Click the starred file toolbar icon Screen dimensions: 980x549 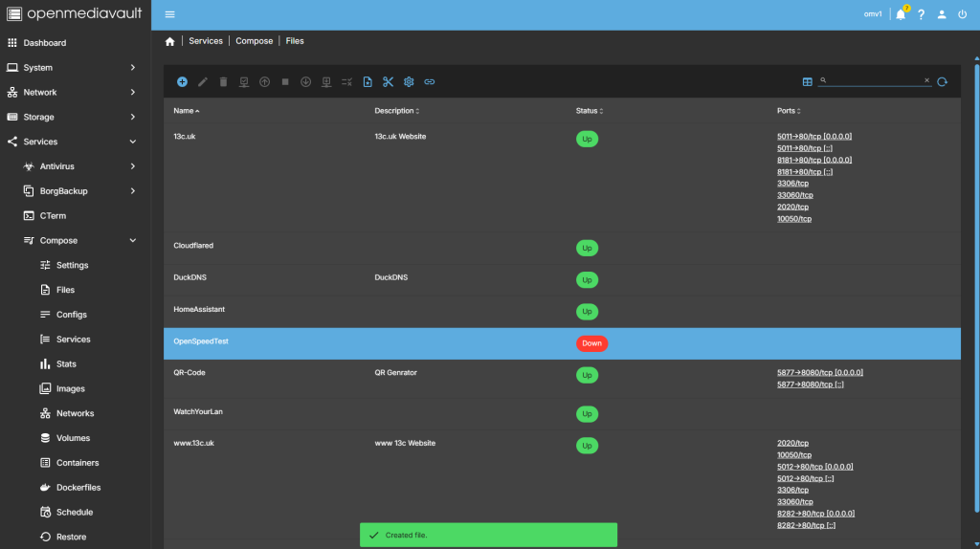click(367, 82)
